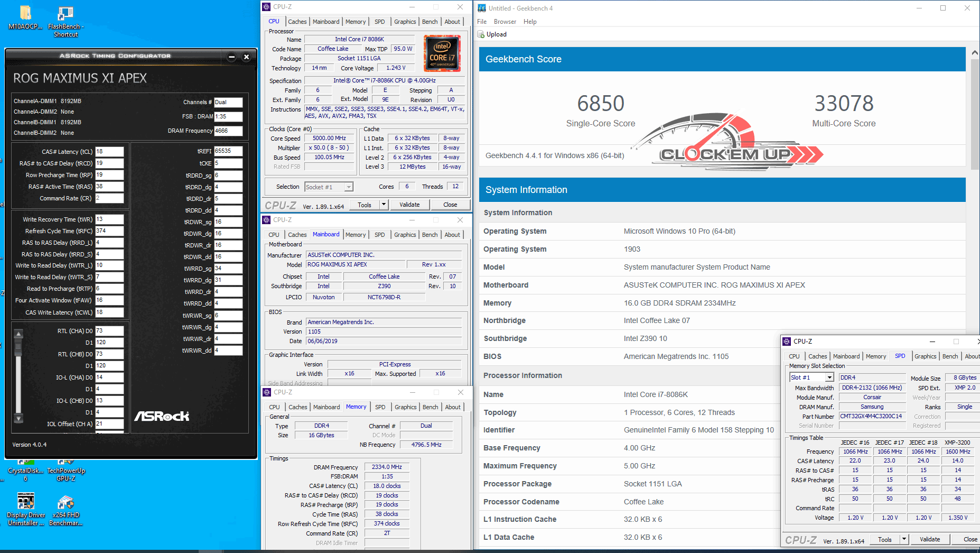Launch Display Driver Uninstaller icon

coord(25,501)
